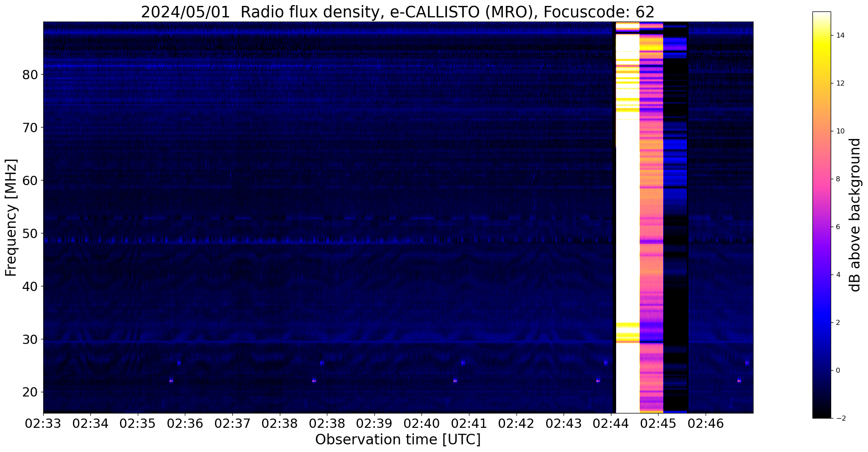Click the pink segment of the colorbar
Viewport: 868px width, 452px height.
click(x=821, y=178)
